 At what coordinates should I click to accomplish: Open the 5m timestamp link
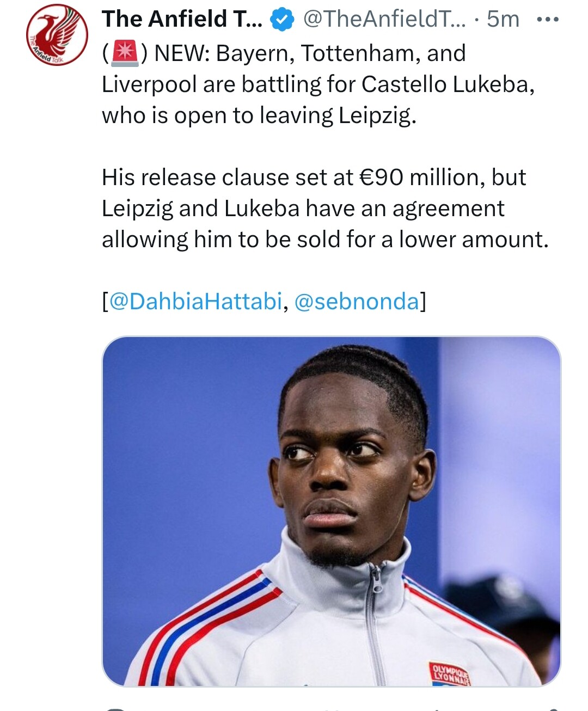(x=503, y=20)
